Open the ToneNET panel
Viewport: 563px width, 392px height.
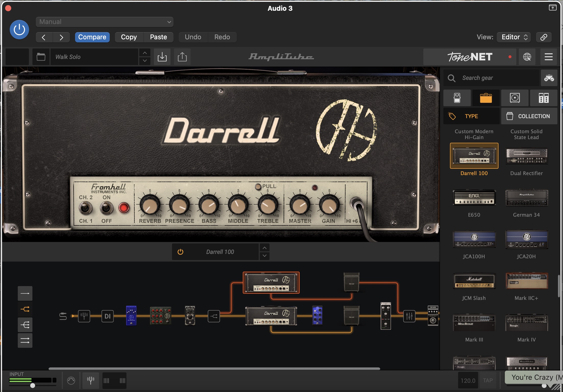click(x=470, y=57)
